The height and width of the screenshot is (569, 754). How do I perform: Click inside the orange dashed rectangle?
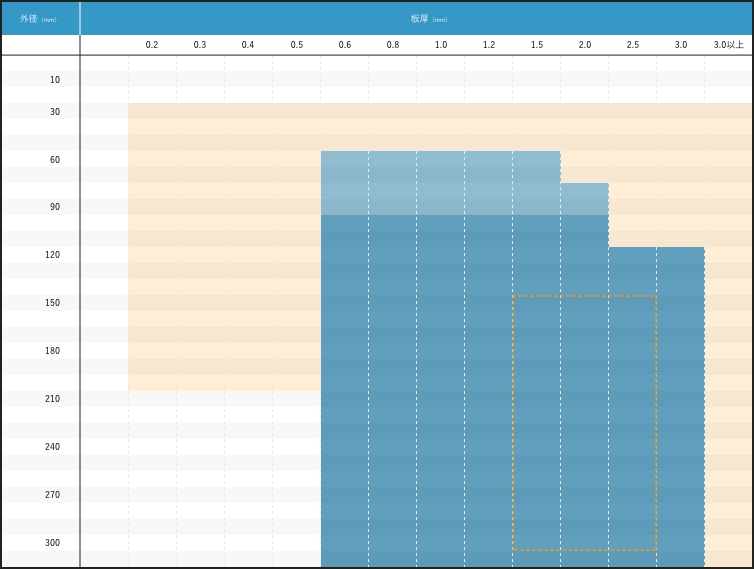[584, 420]
